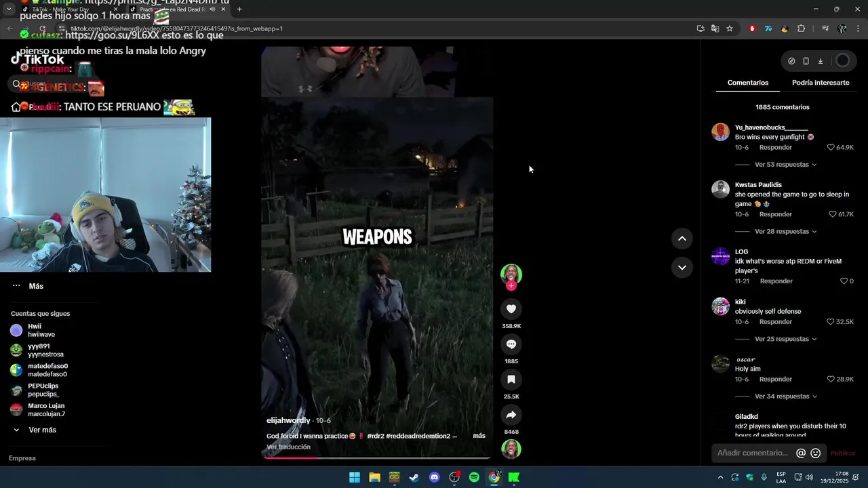Open Chrome extensions puzzle icon

pyautogui.click(x=801, y=28)
